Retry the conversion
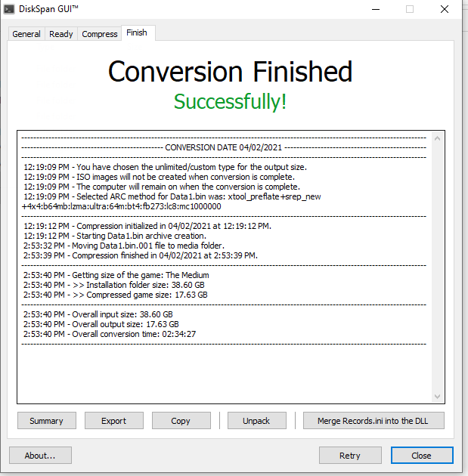This screenshot has height=476, width=468. [x=350, y=455]
